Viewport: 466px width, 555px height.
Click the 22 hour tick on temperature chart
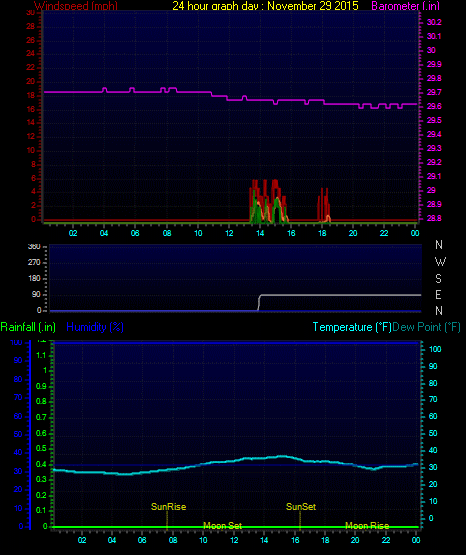click(x=386, y=540)
